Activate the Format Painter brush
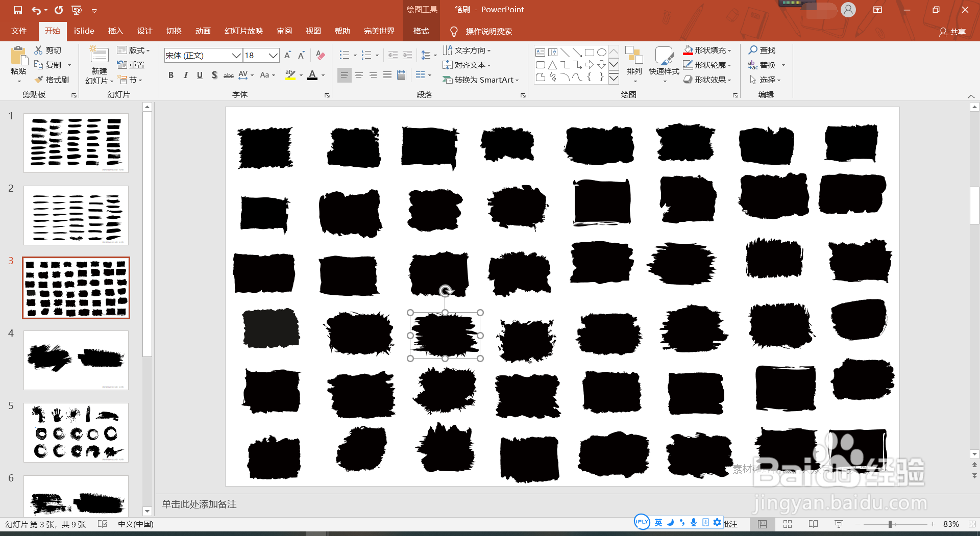Screen dimensions: 980x536 point(52,80)
